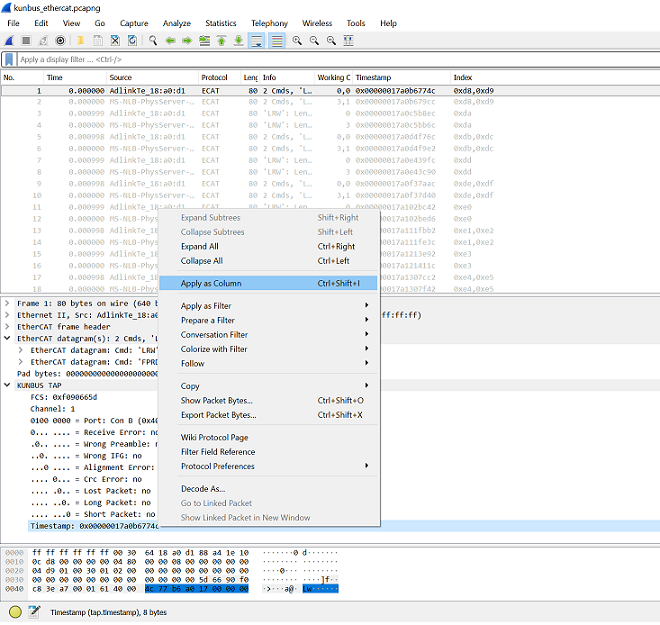Click packet 1 row in packet list
This screenshot has height=625, width=660.
(330, 91)
